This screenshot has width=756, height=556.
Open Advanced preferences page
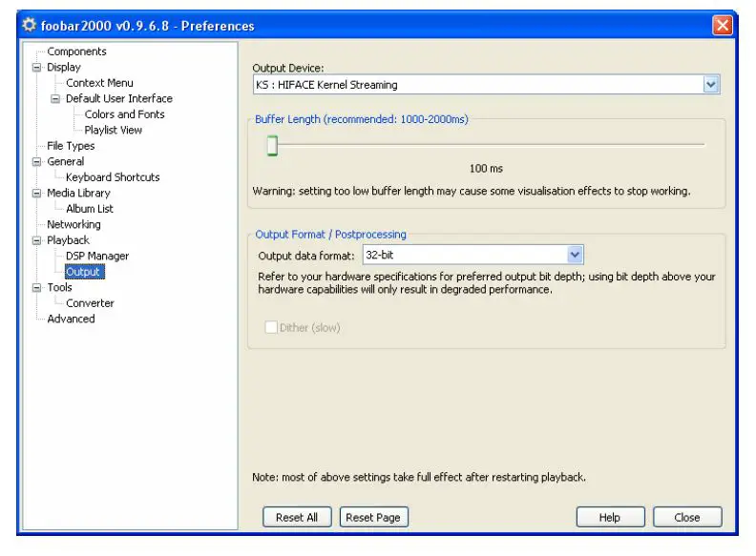point(71,319)
